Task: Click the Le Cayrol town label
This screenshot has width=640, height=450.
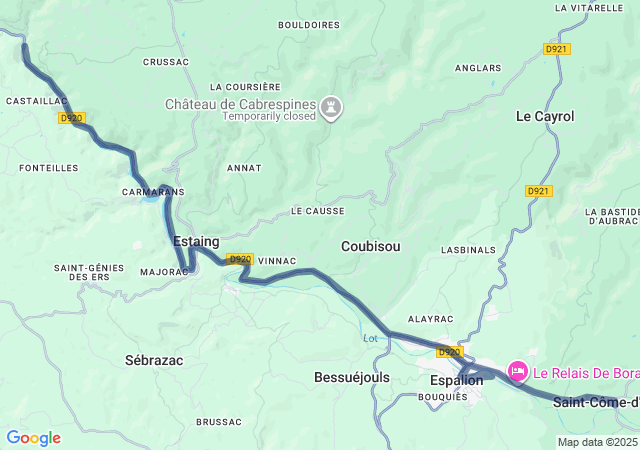Action: pyautogui.click(x=545, y=116)
